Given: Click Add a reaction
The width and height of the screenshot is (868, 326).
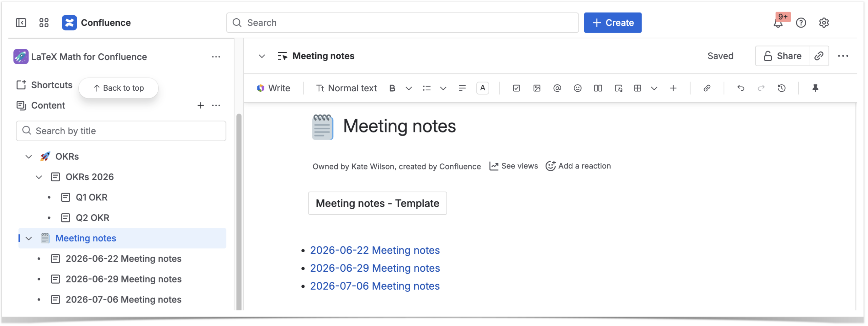Looking at the screenshot, I should [578, 166].
